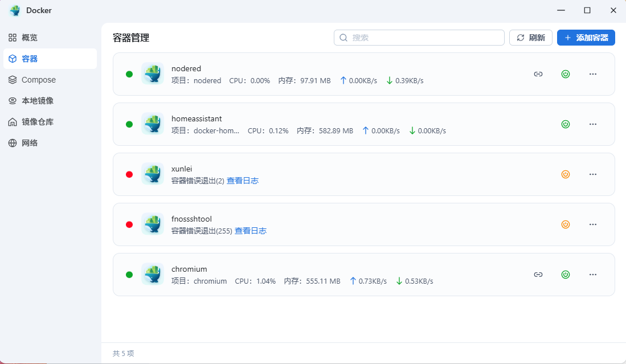This screenshot has height=364, width=626.
Task: Open the link icon for chromium
Action: tap(538, 274)
